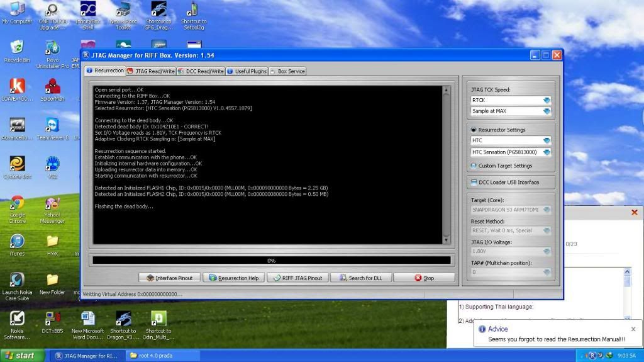This screenshot has width=644, height=362.
Task: Select the Resurrector Settings radio button
Action: 474,130
